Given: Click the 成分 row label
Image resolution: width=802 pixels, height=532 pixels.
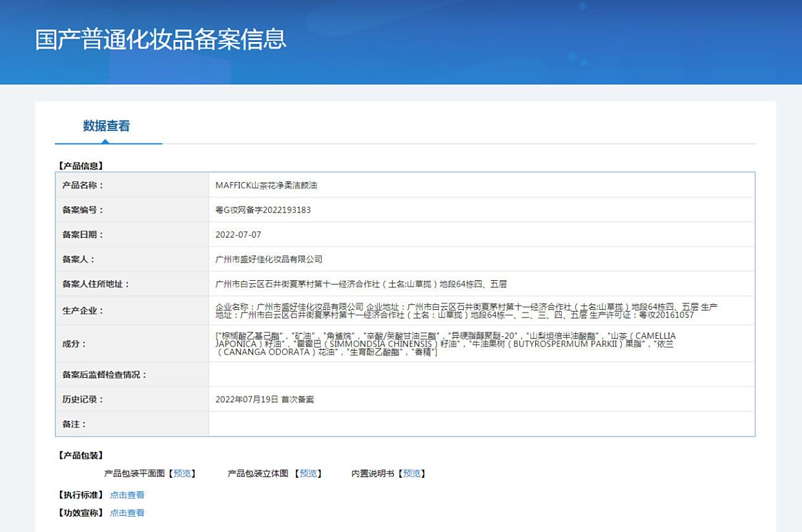Looking at the screenshot, I should click(x=74, y=344).
